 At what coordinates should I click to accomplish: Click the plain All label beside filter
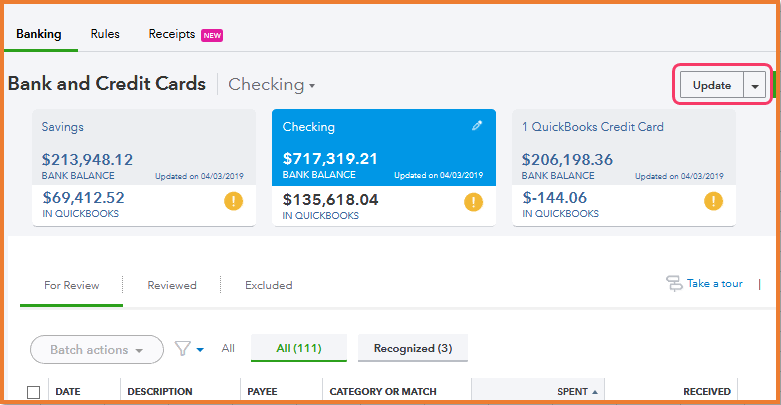pyautogui.click(x=228, y=348)
